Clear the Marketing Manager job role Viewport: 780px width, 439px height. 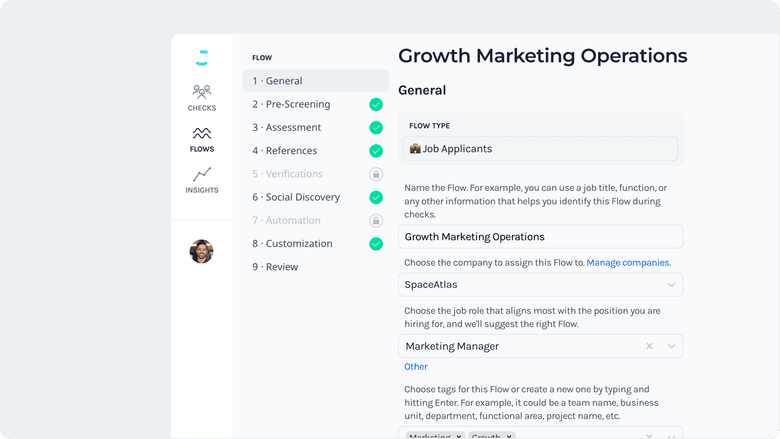649,346
